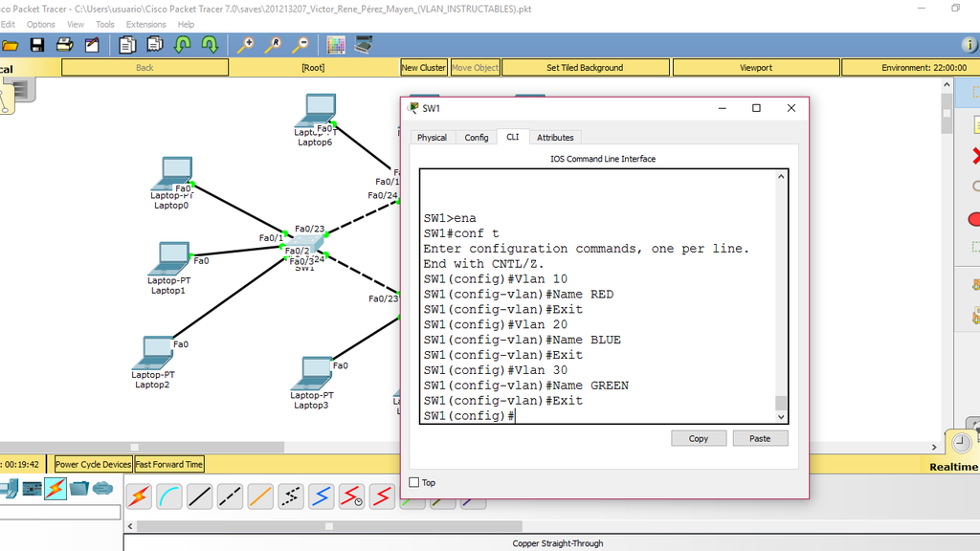Screen dimensions: 980x551
Task: Zoom in with the plus magnifier
Action: click(245, 45)
